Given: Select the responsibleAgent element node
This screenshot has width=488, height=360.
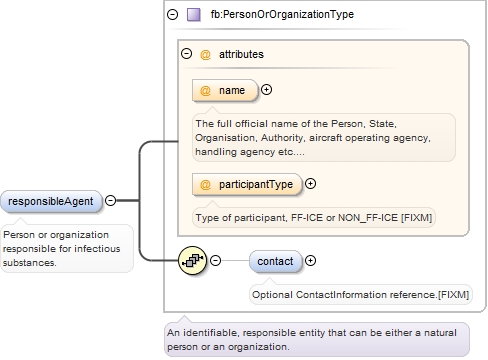Looking at the screenshot, I should click(x=51, y=201).
